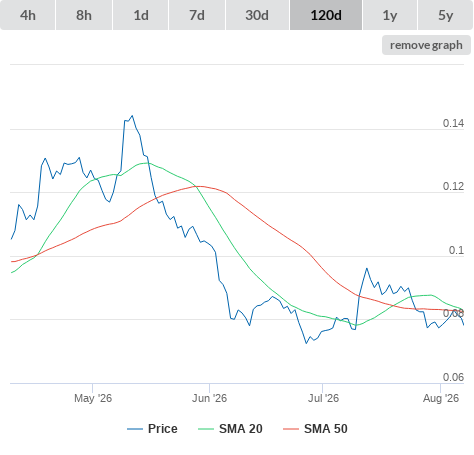Switch chart to 1y range
Screen dimensions: 474x455
pos(390,15)
